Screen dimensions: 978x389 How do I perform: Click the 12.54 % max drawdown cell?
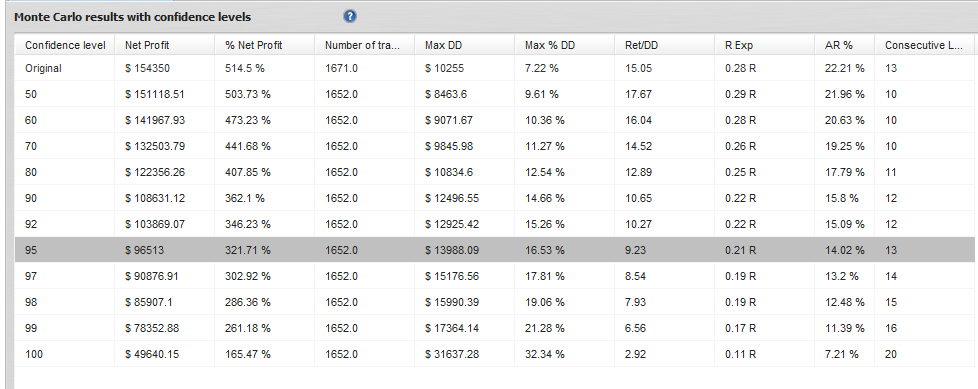[x=545, y=172]
